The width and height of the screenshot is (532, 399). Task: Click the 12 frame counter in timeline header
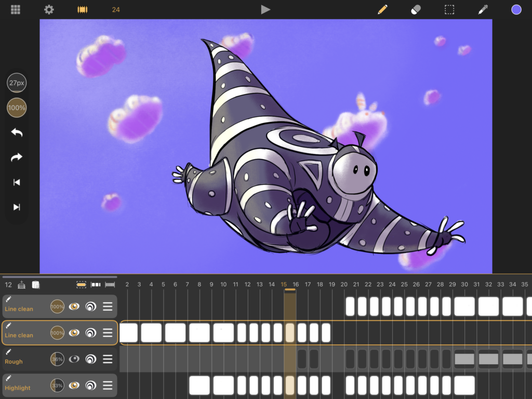[x=8, y=285]
